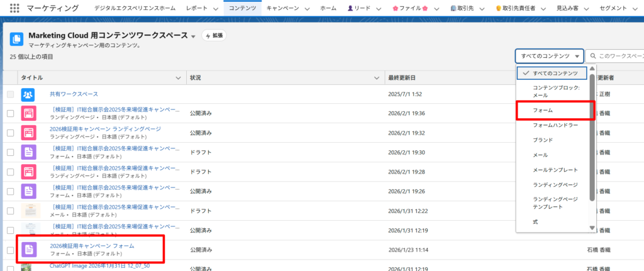Choose checked すべてのコンテンツ list option
The image size is (644, 271).
[x=553, y=73]
